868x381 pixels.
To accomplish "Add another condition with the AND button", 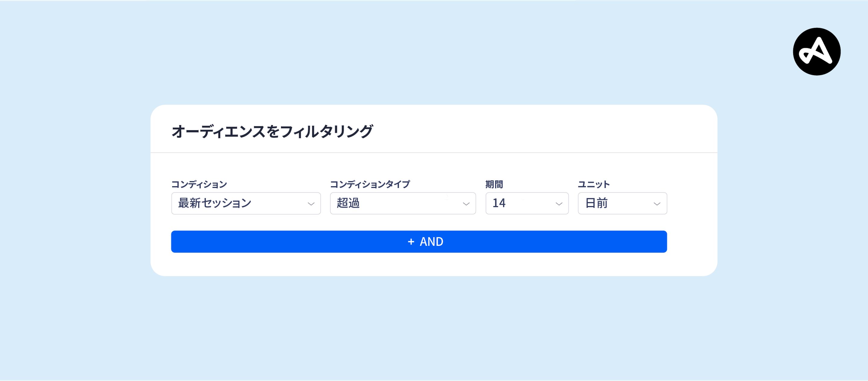I will (x=419, y=242).
